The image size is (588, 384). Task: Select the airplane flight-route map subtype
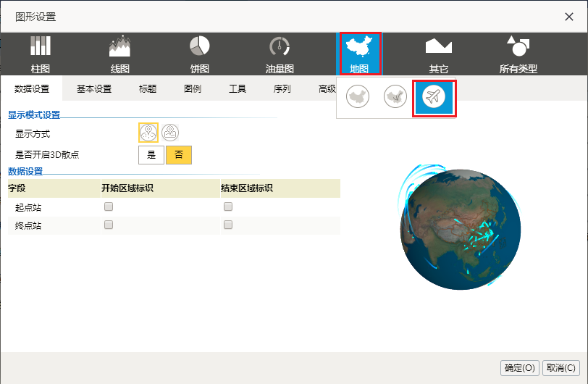(434, 98)
